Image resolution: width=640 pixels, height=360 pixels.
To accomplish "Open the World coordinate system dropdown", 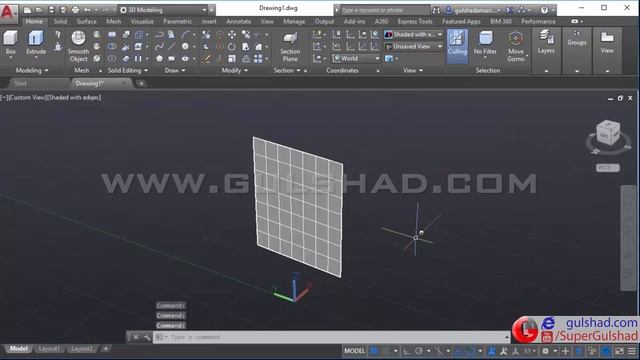I will click(356, 58).
